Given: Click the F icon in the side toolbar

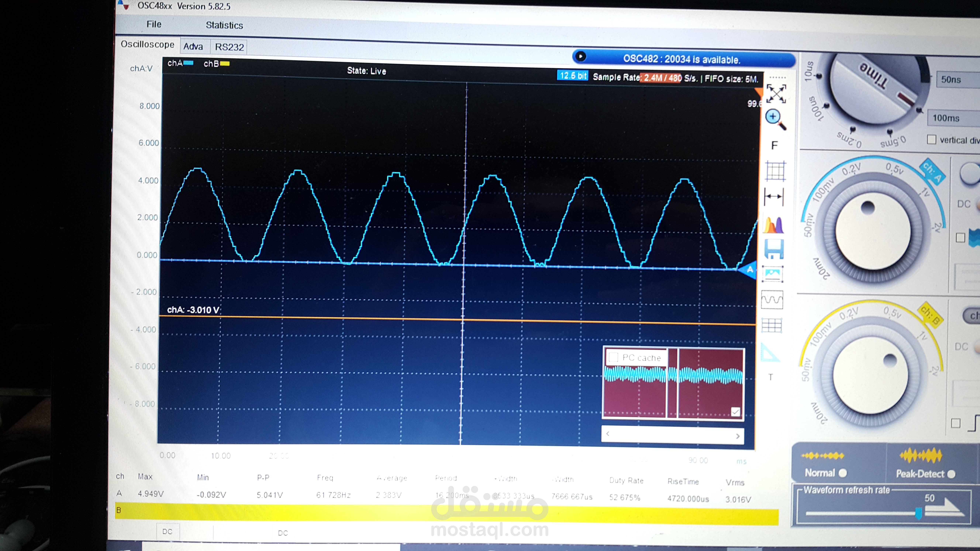Looking at the screenshot, I should pos(774,146).
